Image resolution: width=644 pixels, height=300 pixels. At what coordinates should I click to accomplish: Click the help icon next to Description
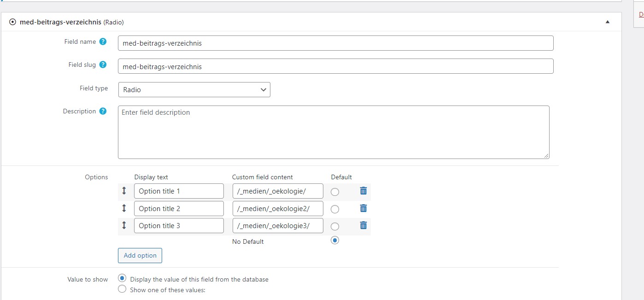tap(103, 111)
